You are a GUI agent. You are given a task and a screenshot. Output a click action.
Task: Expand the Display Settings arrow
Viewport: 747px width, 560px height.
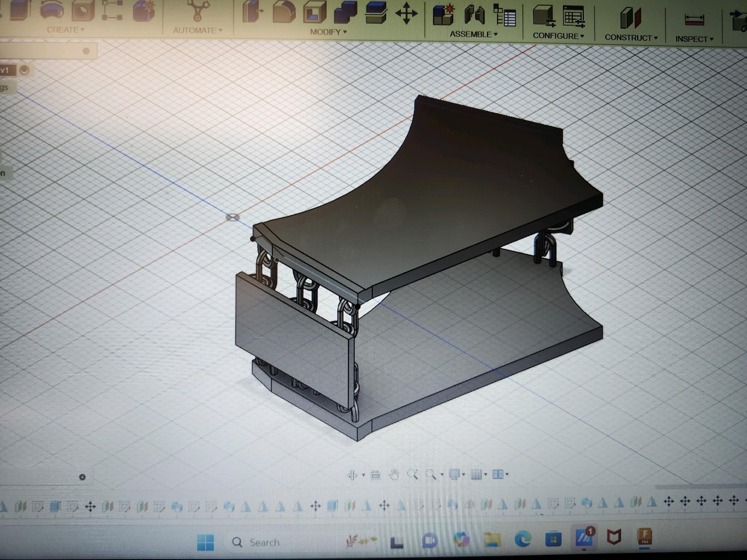pos(464,474)
